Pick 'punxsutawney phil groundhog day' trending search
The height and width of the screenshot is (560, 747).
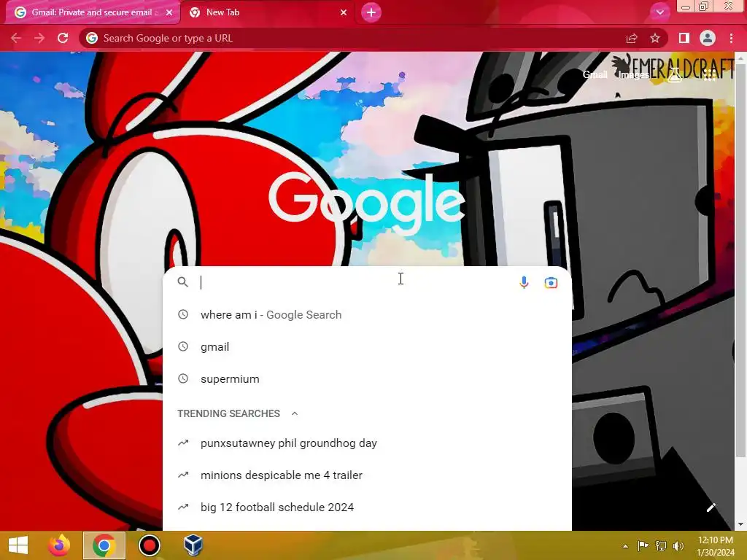click(367, 443)
